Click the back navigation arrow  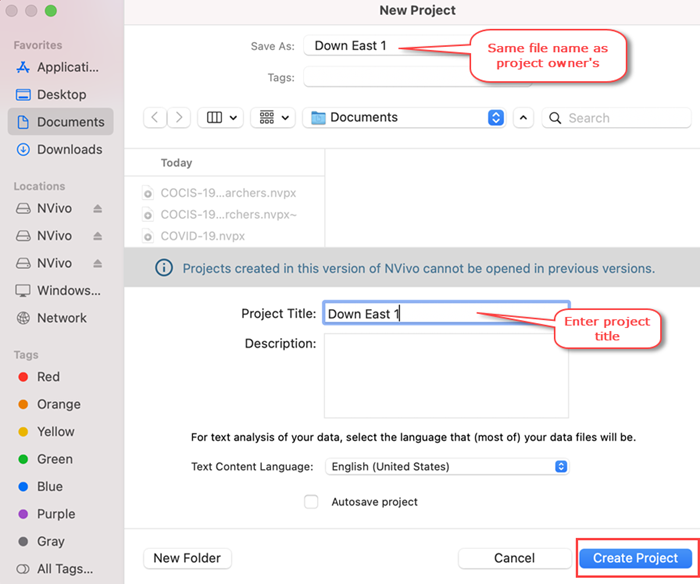click(155, 118)
